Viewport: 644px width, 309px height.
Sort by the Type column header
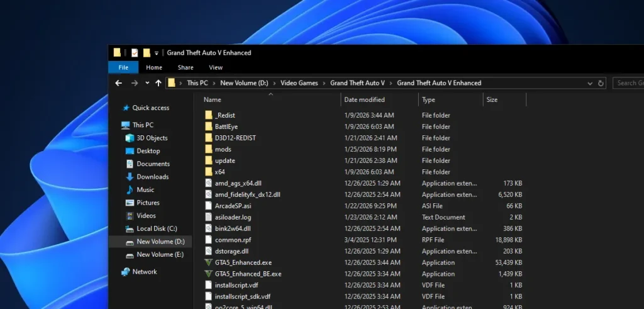[428, 99]
